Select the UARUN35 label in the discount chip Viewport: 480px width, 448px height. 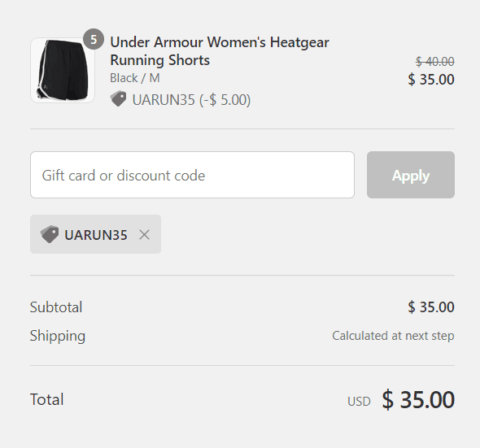[x=96, y=235]
